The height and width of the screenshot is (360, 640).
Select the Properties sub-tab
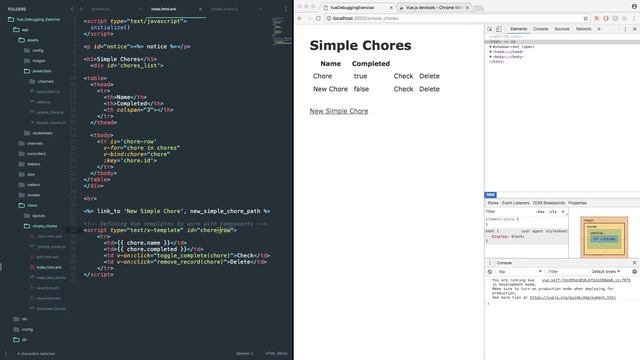[577, 203]
